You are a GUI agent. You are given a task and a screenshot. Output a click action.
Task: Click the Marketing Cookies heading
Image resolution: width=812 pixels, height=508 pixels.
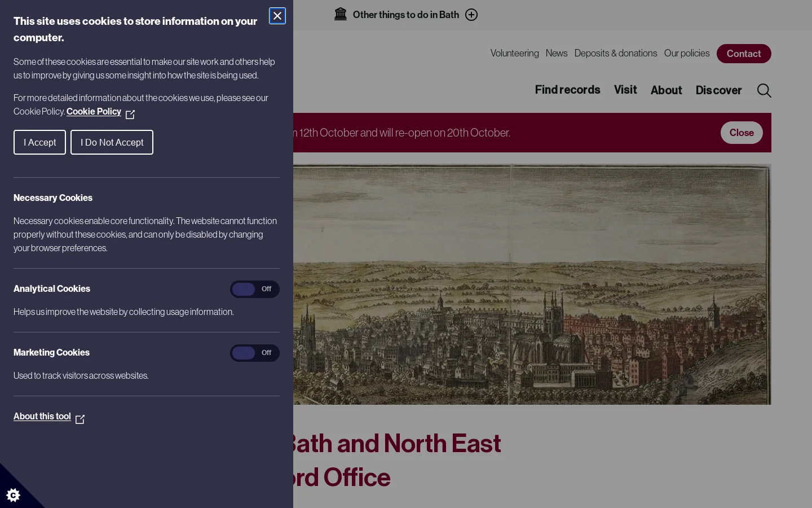click(51, 352)
